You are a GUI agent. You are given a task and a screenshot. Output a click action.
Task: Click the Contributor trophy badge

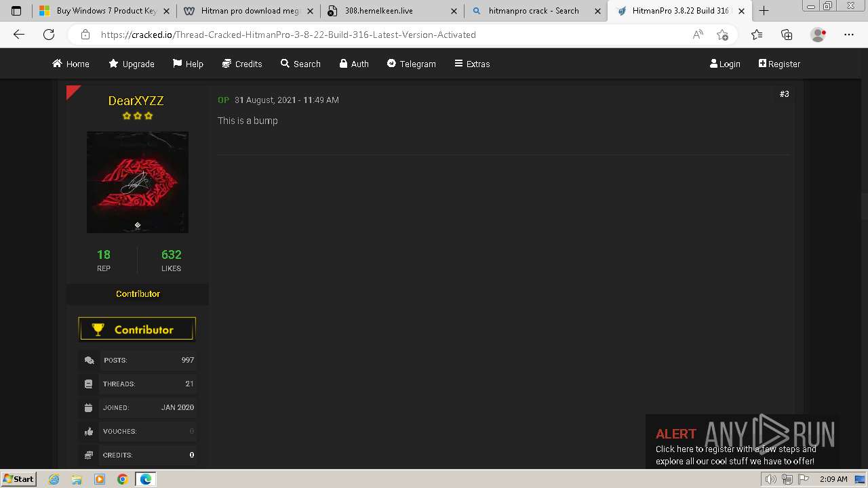[137, 329]
